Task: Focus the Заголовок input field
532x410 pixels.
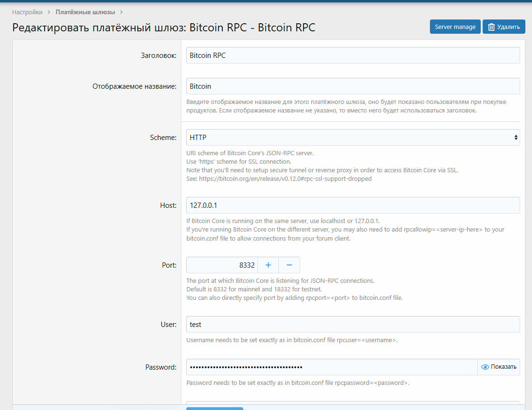Action: [353, 55]
